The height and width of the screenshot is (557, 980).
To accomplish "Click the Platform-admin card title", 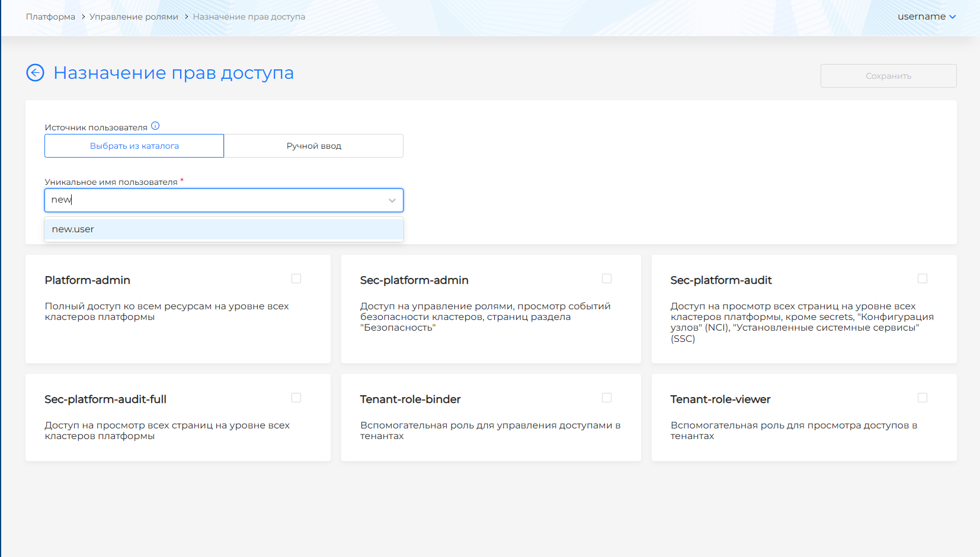I will 88,280.
